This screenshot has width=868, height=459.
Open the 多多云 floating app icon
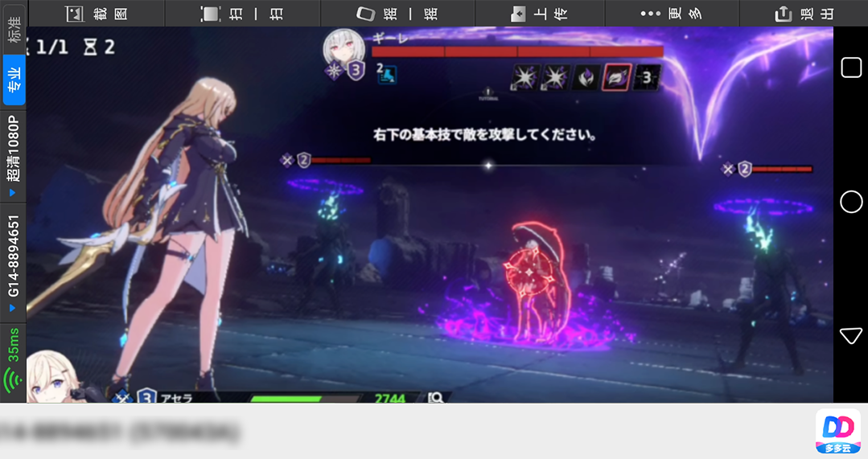coord(837,432)
